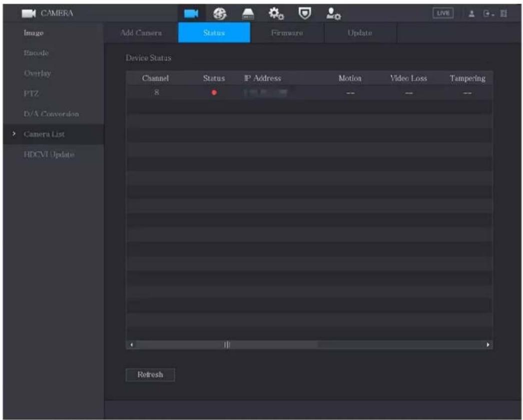The image size is (523, 420).
Task: Open HDCVI Update in sidebar
Action: click(49, 155)
